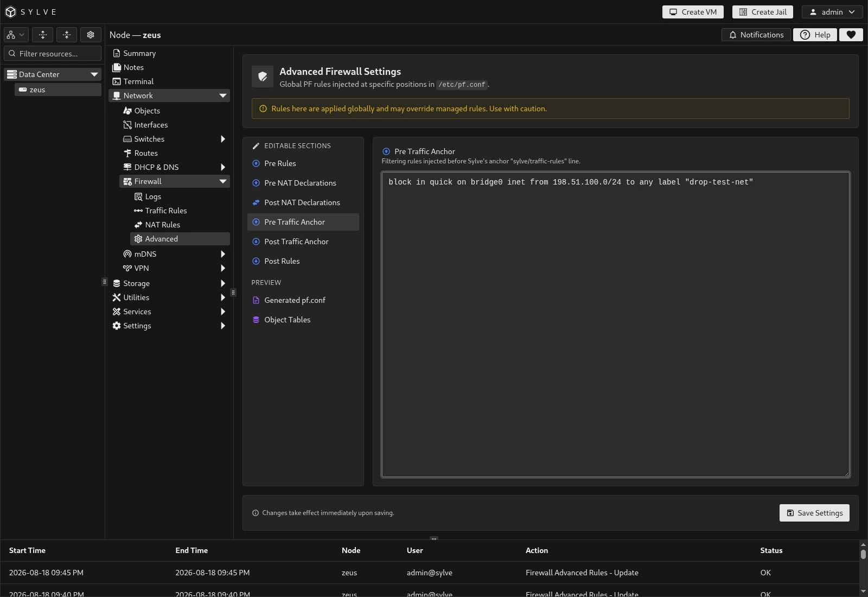Click the left sidebar resize handle

click(104, 282)
